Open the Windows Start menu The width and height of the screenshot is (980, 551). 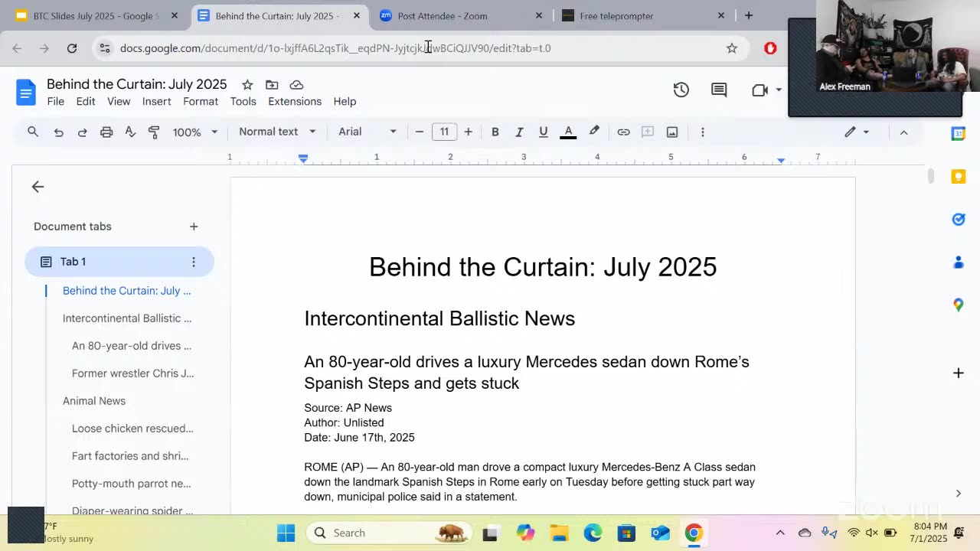point(286,533)
